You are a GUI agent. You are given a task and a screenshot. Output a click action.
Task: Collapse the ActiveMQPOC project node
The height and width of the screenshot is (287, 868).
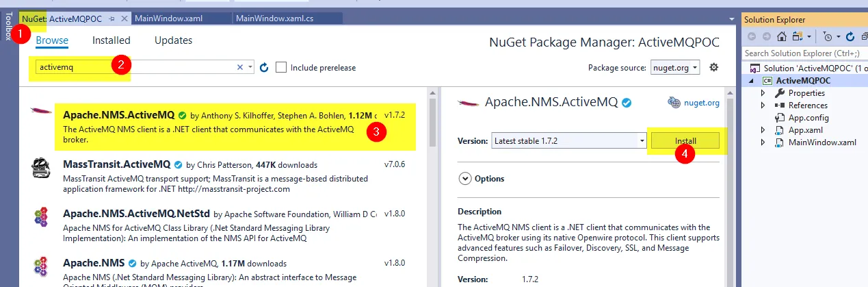pos(752,81)
